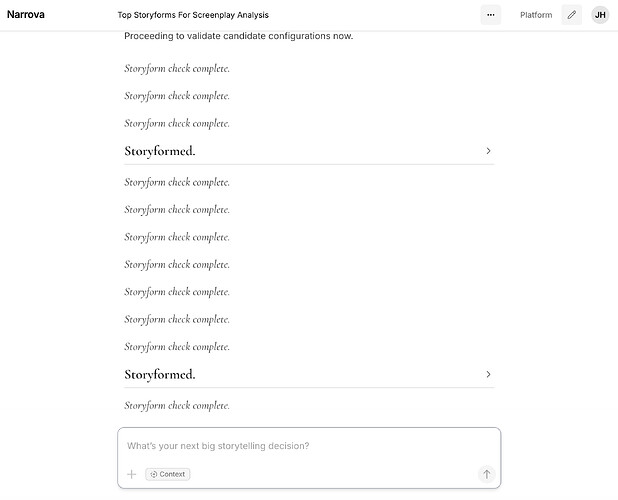Expand the second Storyformed chevron arrow
This screenshot has width=618, height=500.
488,374
